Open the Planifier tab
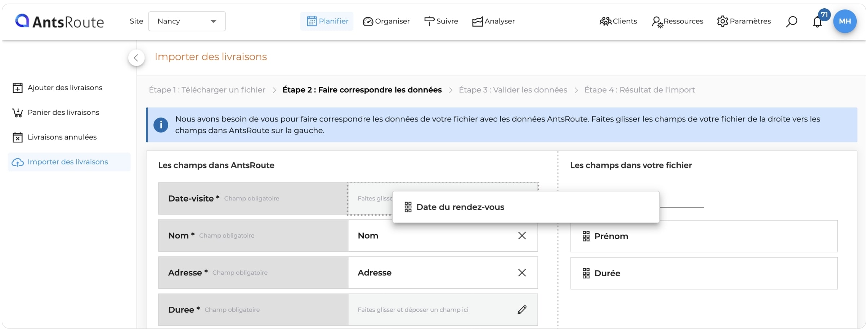 327,21
